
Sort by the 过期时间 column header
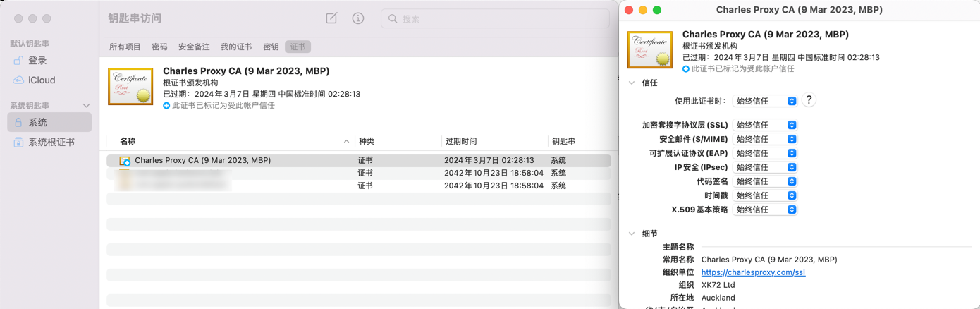pos(461,141)
